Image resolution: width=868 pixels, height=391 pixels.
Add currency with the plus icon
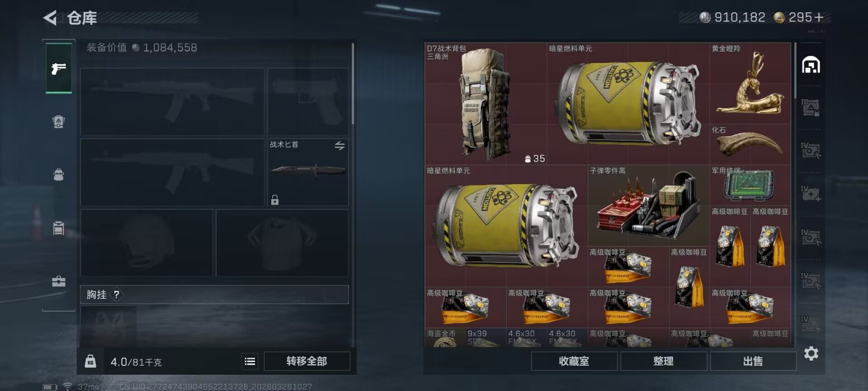[x=819, y=17]
